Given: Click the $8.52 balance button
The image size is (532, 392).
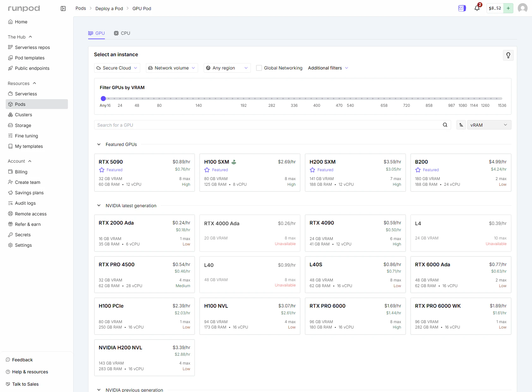Looking at the screenshot, I should point(495,8).
